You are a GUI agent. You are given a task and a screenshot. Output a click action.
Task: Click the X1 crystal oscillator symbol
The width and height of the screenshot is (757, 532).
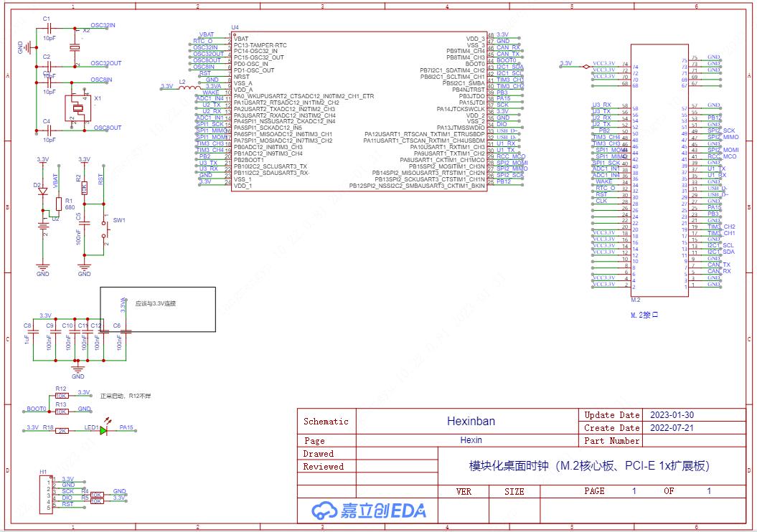pos(78,110)
